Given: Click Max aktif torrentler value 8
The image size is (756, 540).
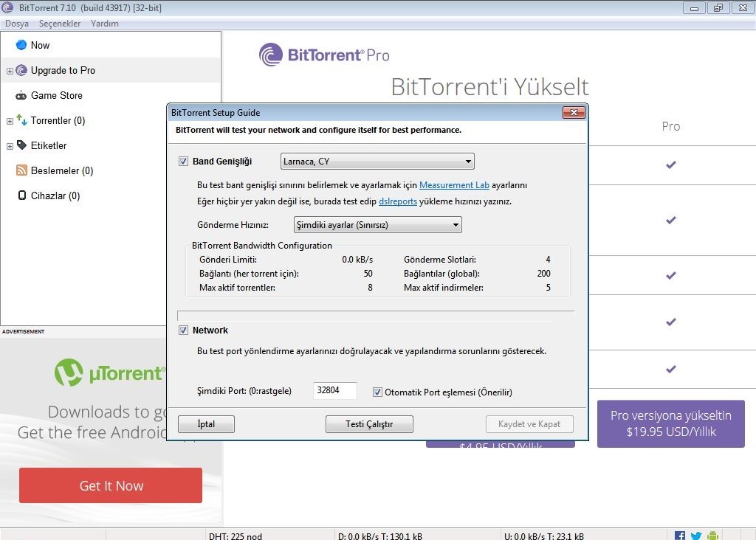Looking at the screenshot, I should coord(370,288).
